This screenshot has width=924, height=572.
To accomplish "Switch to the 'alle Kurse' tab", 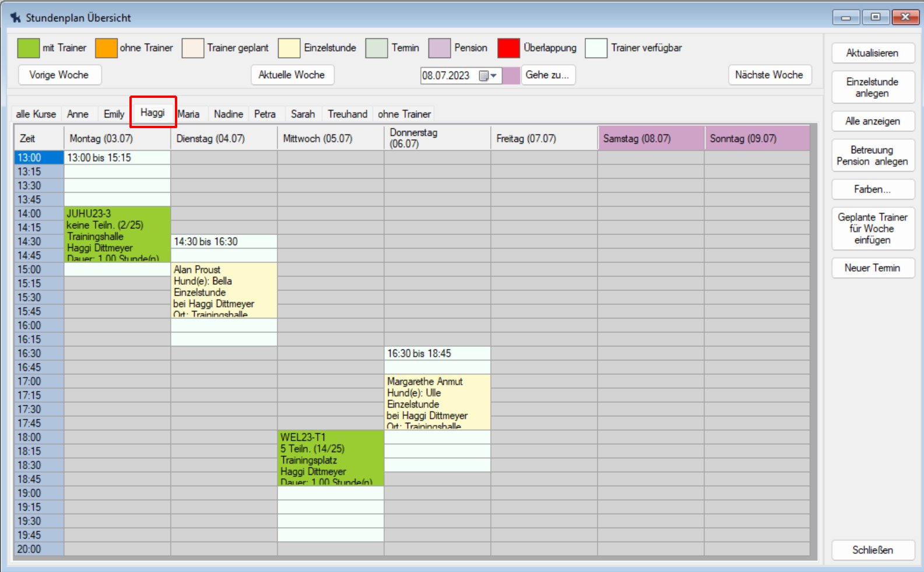I will pyautogui.click(x=36, y=114).
